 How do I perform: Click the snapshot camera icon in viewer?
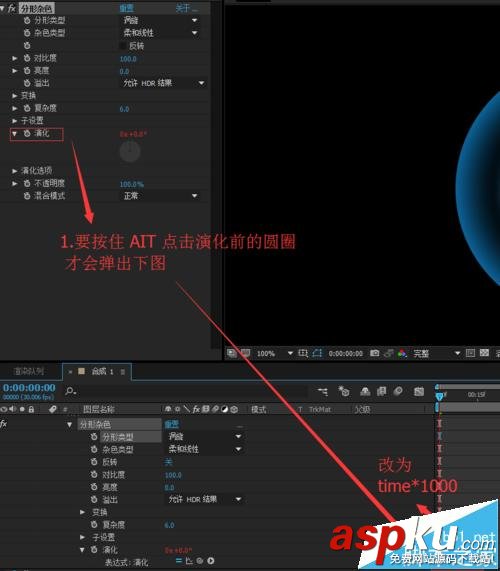tap(374, 353)
